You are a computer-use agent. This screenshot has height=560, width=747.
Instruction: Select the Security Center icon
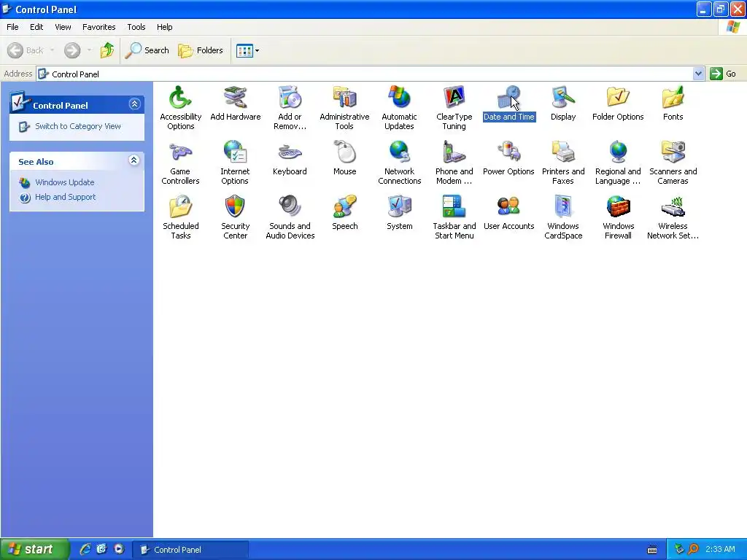235,207
